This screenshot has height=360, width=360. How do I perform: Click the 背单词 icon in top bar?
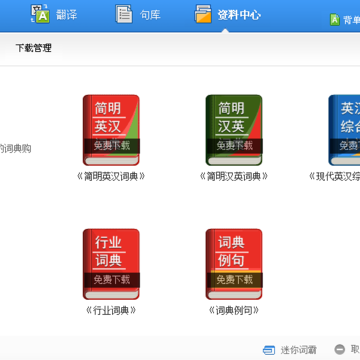pos(335,20)
